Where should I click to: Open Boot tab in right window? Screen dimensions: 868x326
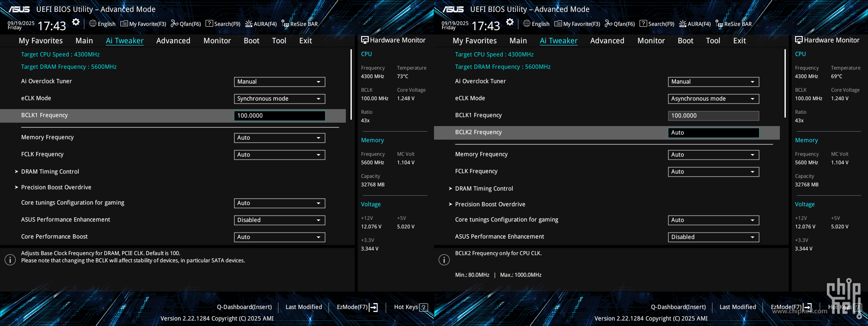click(685, 41)
